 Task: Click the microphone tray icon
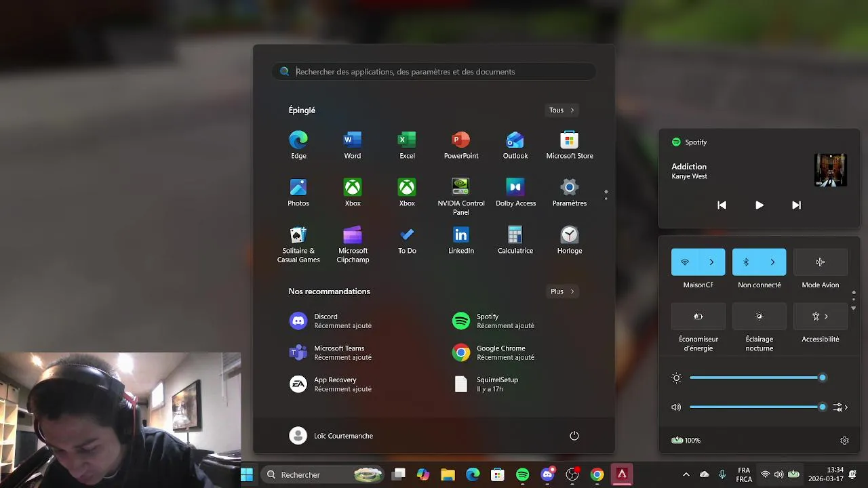[x=722, y=475]
